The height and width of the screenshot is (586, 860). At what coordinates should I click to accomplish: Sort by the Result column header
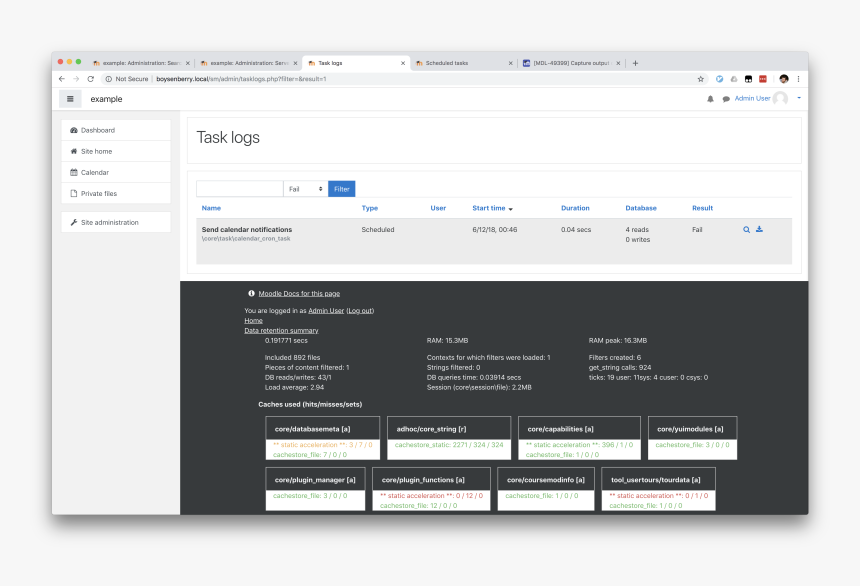click(x=703, y=208)
